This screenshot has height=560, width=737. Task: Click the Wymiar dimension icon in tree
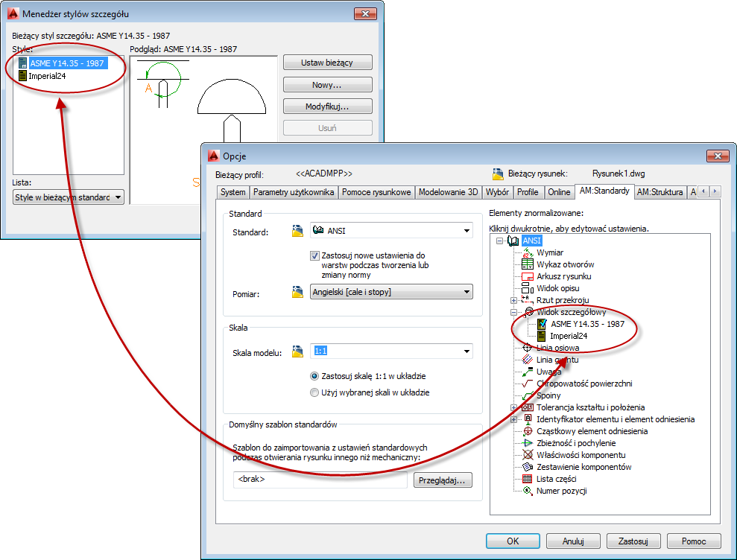pyautogui.click(x=528, y=252)
